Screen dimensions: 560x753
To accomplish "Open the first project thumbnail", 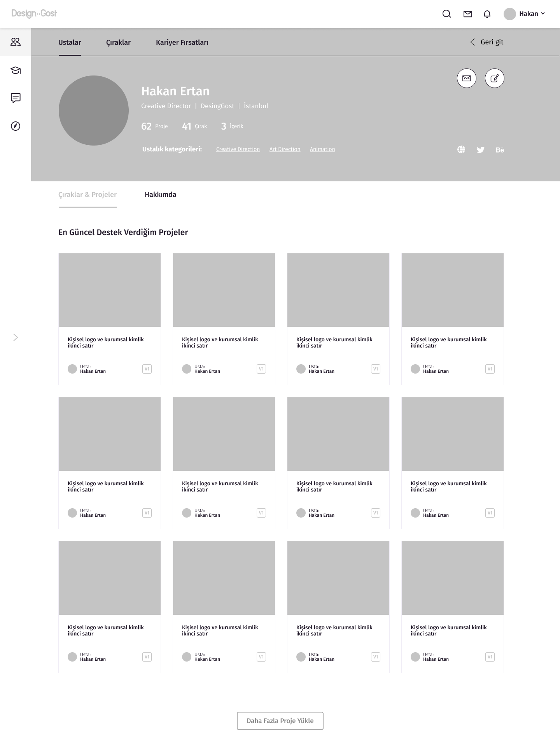I will [110, 290].
